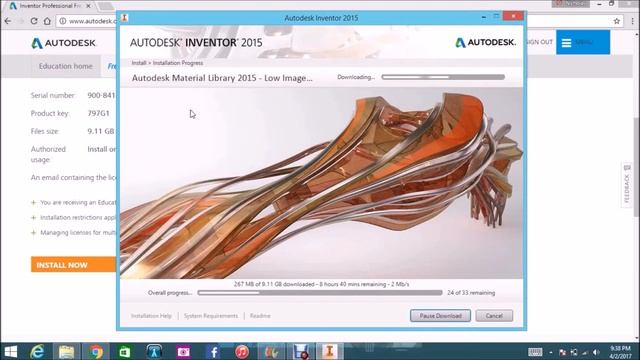
Task: Click the Autodesk logo in installer header
Action: click(x=485, y=42)
